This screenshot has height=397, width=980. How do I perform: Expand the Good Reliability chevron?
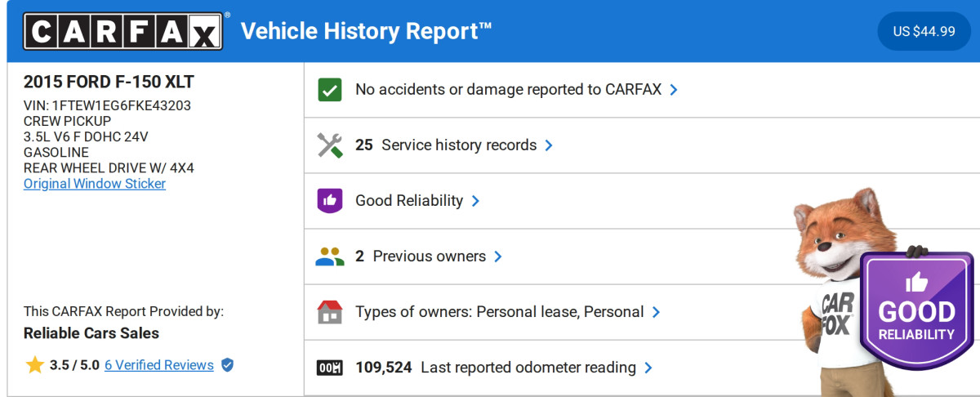pyautogui.click(x=475, y=201)
